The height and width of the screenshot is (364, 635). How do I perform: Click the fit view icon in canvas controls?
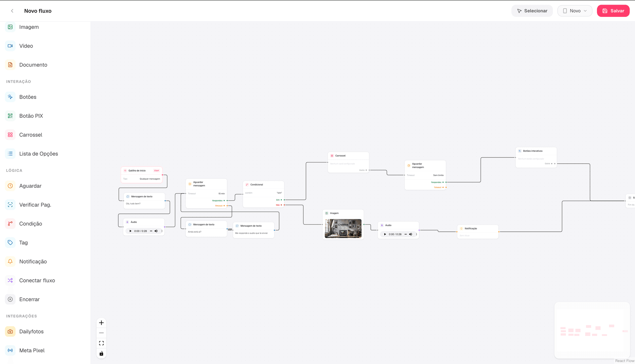coord(102,343)
